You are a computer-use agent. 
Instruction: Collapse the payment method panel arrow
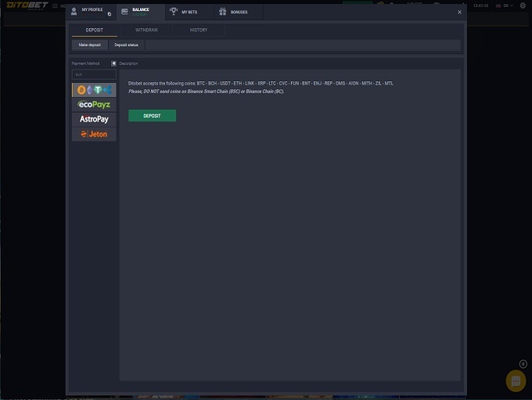click(113, 63)
